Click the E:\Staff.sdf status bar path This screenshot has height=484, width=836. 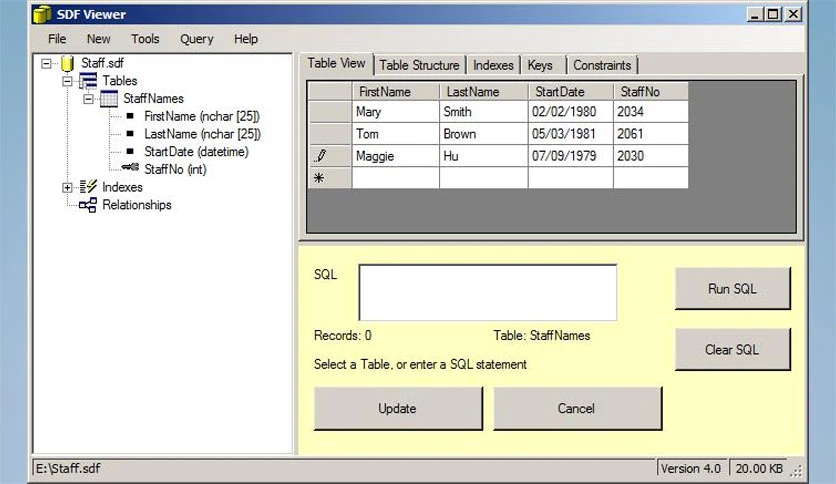(x=68, y=469)
